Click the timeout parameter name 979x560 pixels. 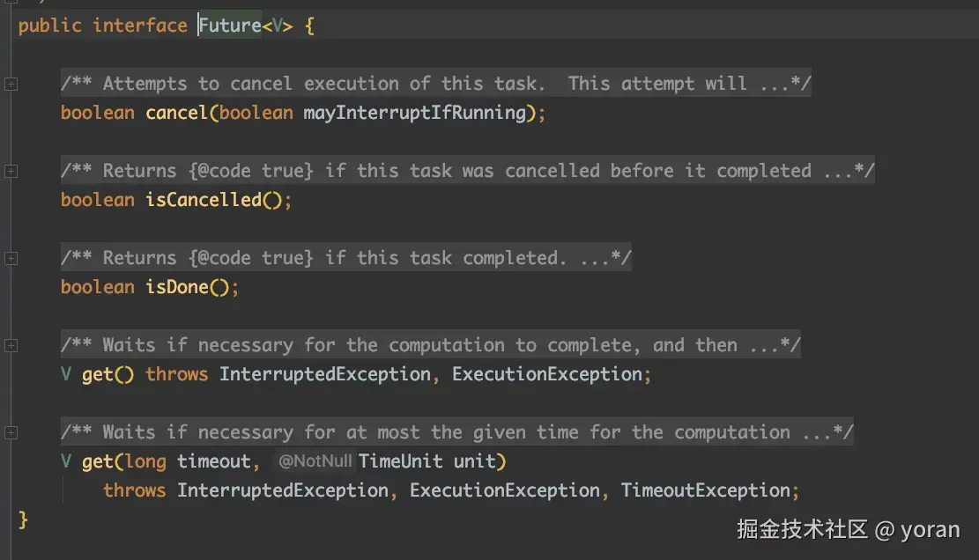214,461
